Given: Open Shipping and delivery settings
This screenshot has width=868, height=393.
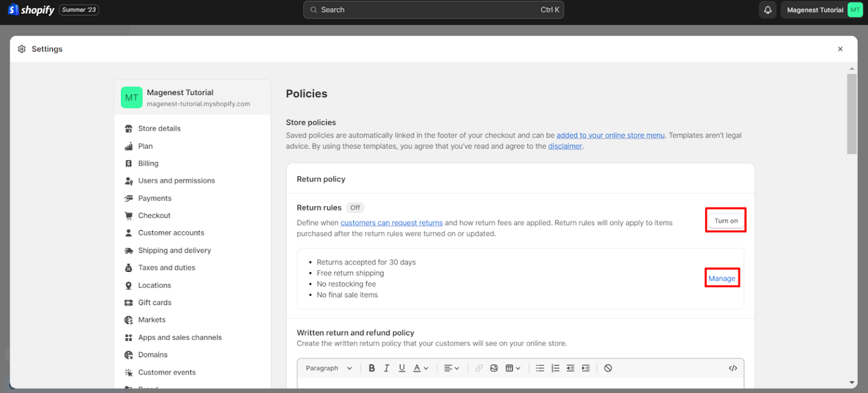Looking at the screenshot, I should (x=175, y=250).
